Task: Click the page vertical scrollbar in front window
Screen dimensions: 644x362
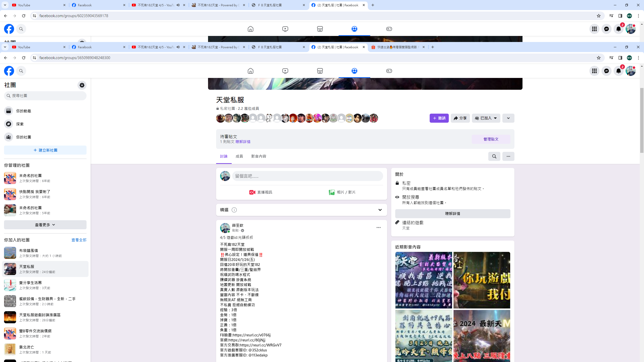Action: (642, 121)
